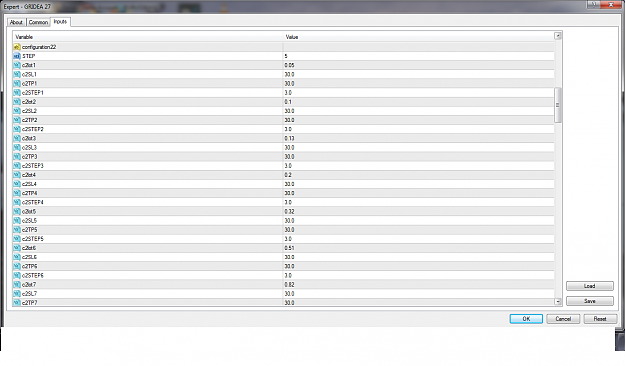This screenshot has height=366, width=625.
Task: Click the variable icon next to c2lot2
Action: click(x=17, y=102)
